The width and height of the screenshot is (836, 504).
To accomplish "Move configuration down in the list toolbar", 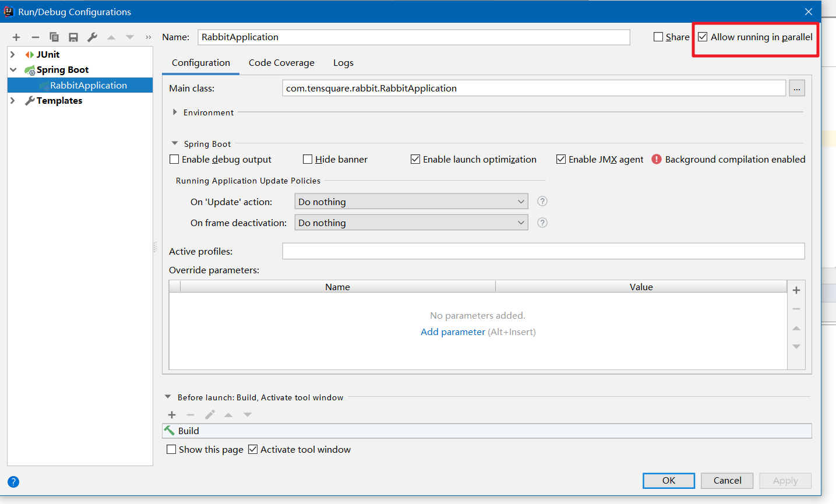I will [x=130, y=37].
